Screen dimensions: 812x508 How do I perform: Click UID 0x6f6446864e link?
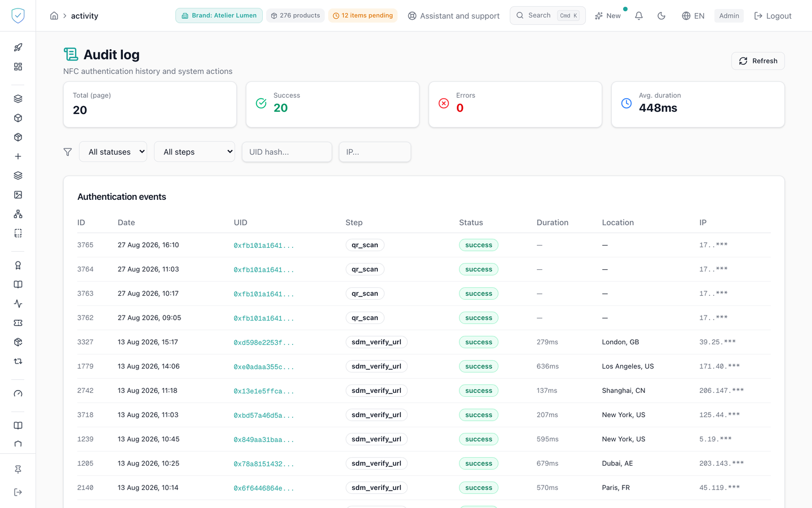[264, 488]
